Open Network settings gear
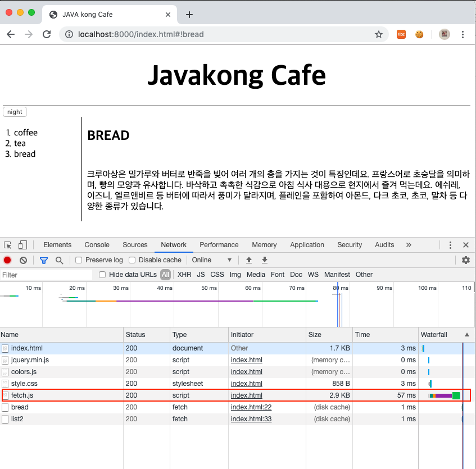This screenshot has width=476, height=469. 466,260
